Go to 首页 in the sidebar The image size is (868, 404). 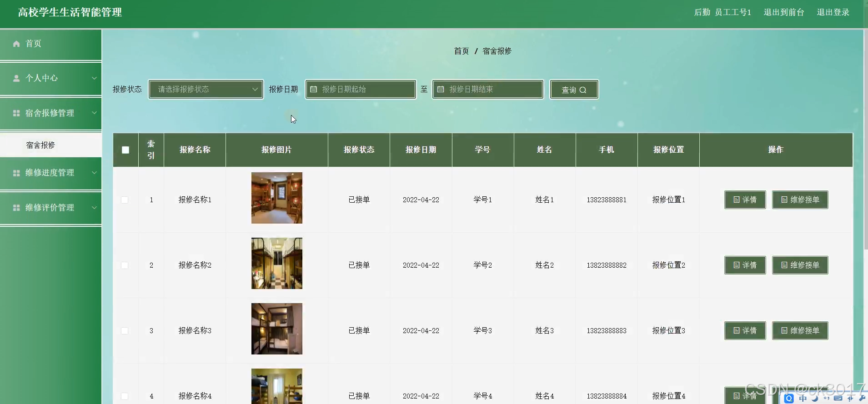click(50, 44)
